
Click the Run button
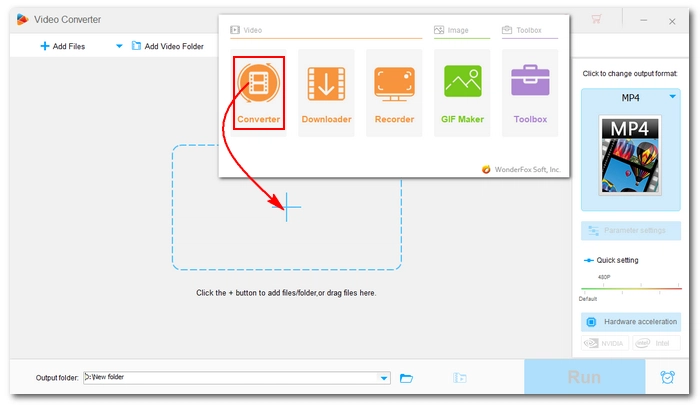point(584,377)
